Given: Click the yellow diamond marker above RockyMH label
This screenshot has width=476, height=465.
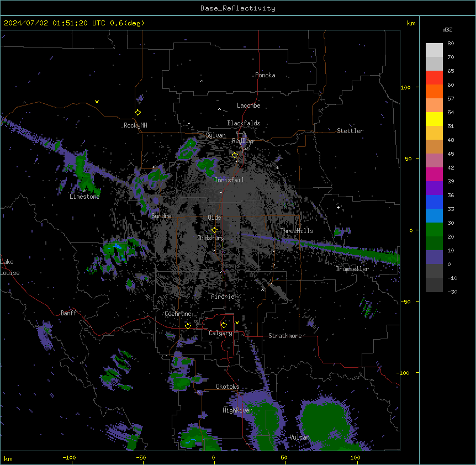Looking at the screenshot, I should point(137,113).
